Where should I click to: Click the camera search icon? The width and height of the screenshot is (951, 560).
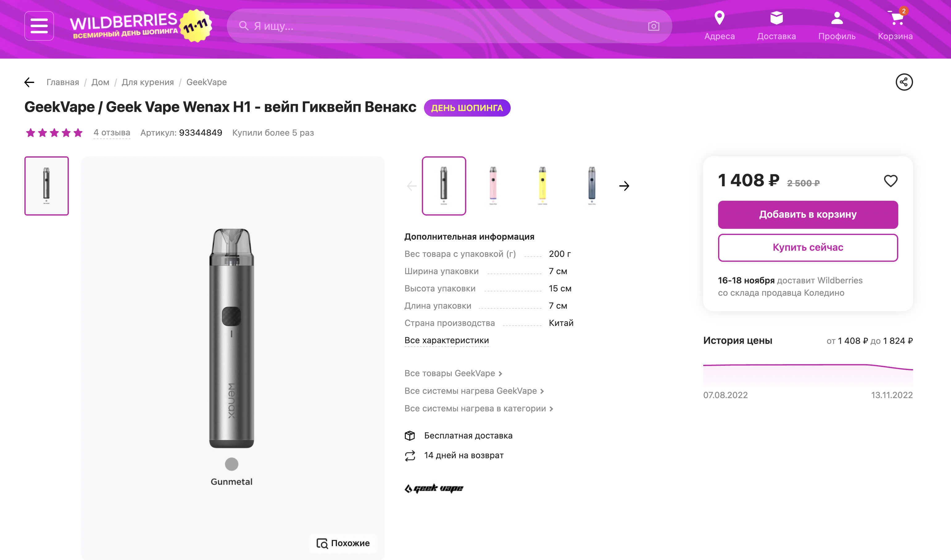click(654, 26)
